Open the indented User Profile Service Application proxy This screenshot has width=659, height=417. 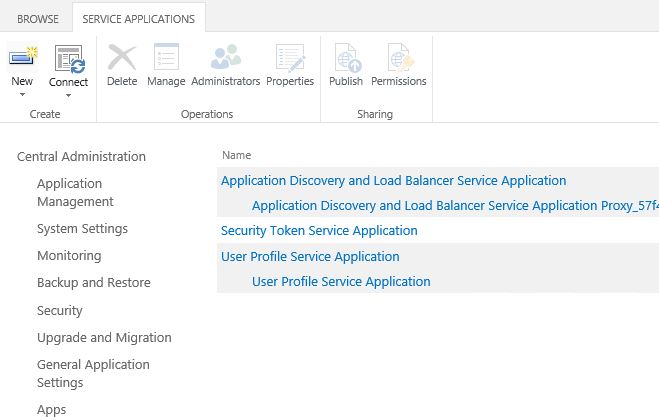[x=341, y=282]
